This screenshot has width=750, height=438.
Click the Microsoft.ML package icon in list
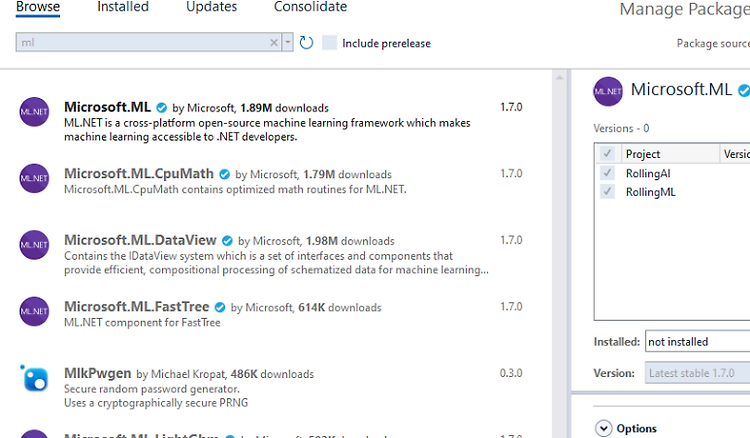34,112
